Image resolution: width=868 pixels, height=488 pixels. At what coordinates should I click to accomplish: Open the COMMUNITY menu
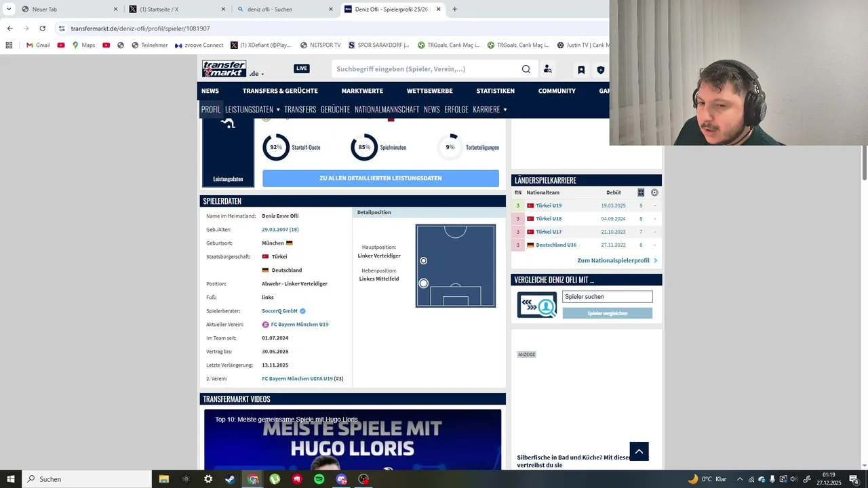557,91
